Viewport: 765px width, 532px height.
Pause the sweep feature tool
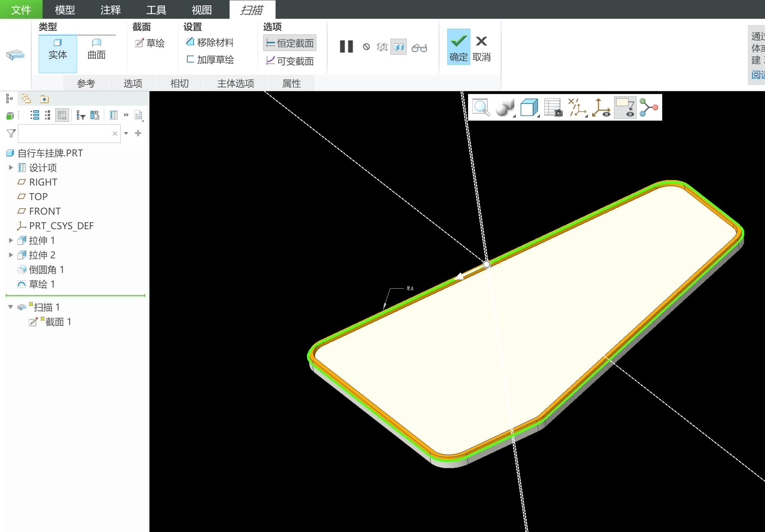pos(346,47)
